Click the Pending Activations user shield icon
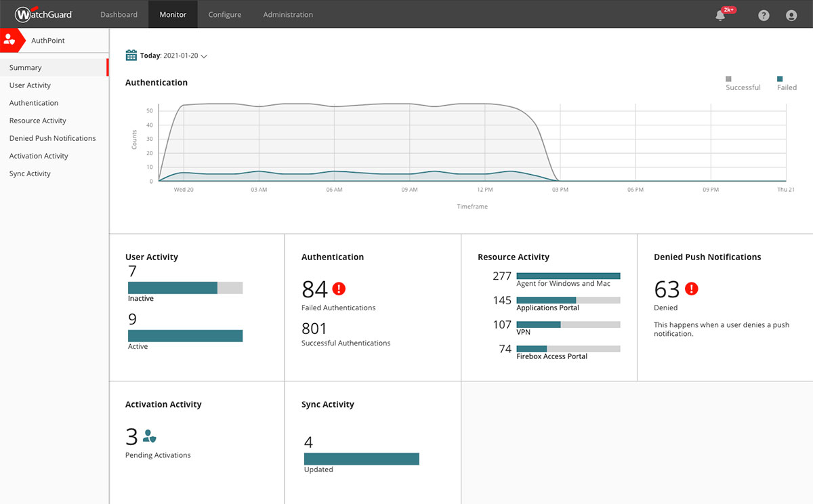813x504 pixels. tap(150, 436)
